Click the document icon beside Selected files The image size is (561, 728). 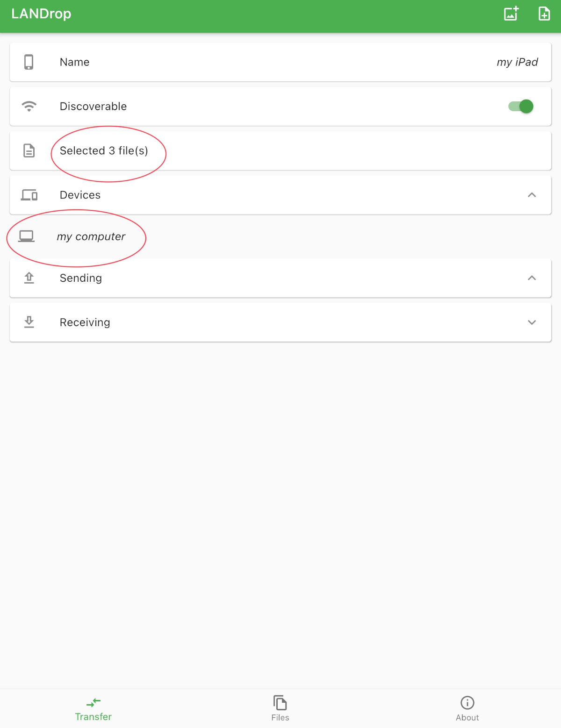[x=29, y=150]
